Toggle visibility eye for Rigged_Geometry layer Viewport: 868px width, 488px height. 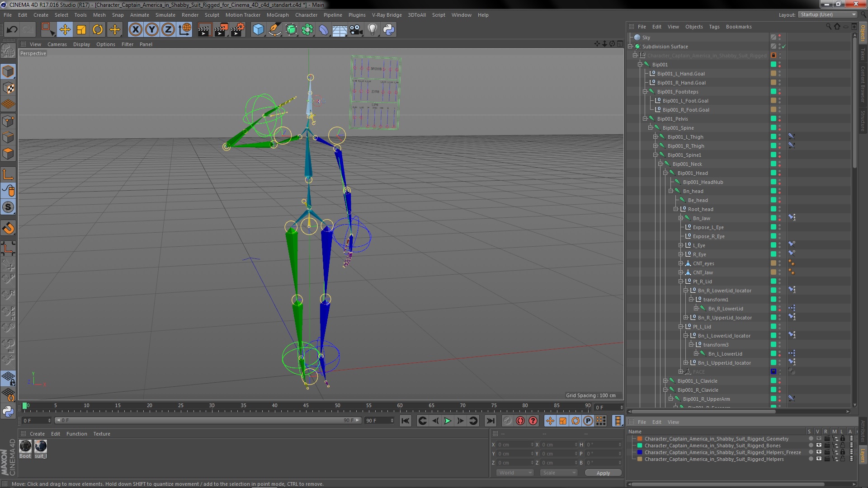(x=818, y=439)
